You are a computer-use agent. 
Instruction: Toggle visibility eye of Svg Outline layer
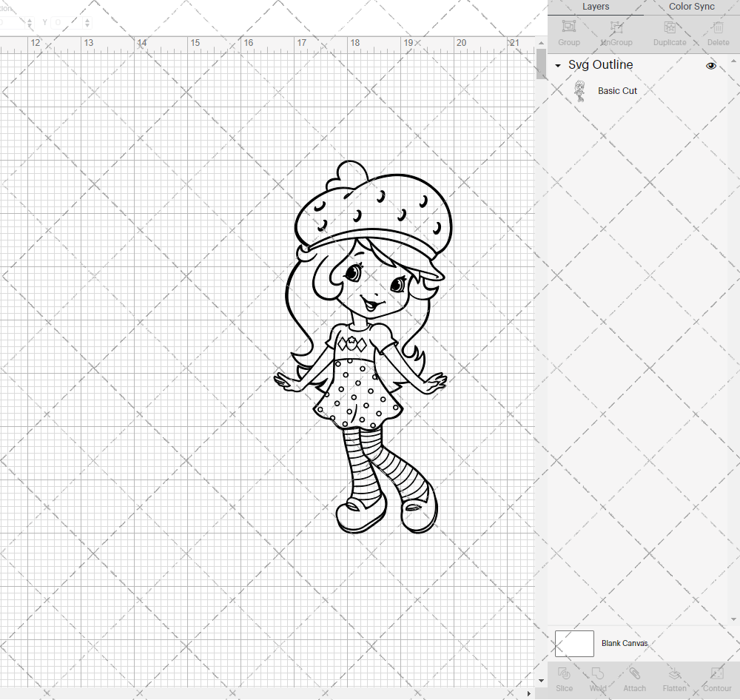[710, 66]
